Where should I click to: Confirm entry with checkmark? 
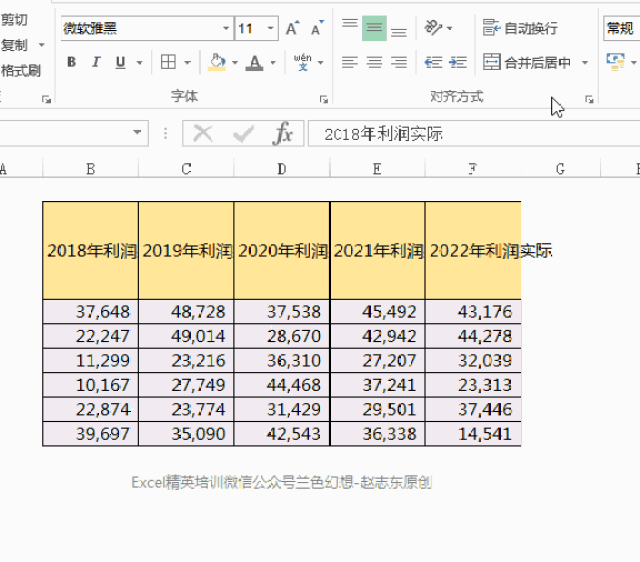[x=243, y=133]
